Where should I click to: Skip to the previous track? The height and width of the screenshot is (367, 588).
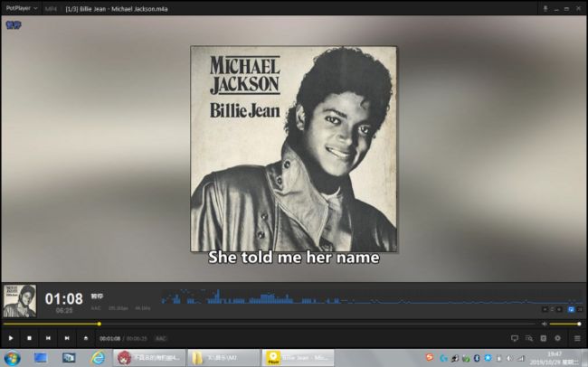pos(48,338)
